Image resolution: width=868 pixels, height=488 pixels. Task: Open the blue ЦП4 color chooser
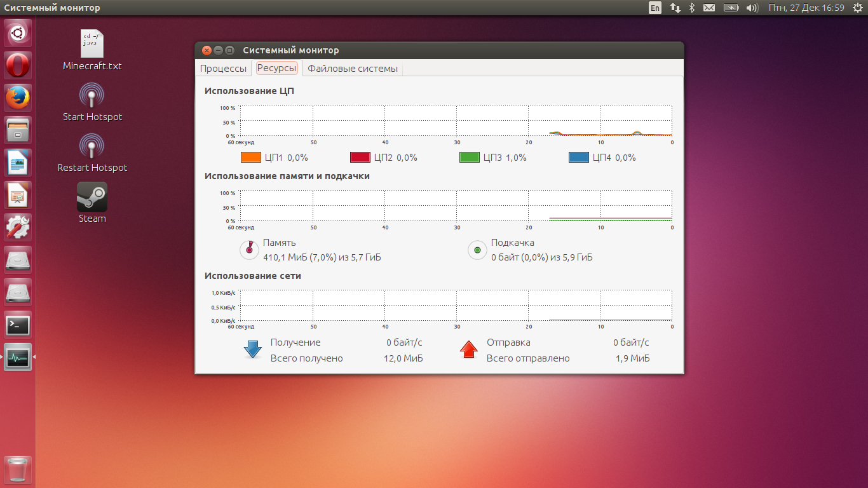[579, 158]
